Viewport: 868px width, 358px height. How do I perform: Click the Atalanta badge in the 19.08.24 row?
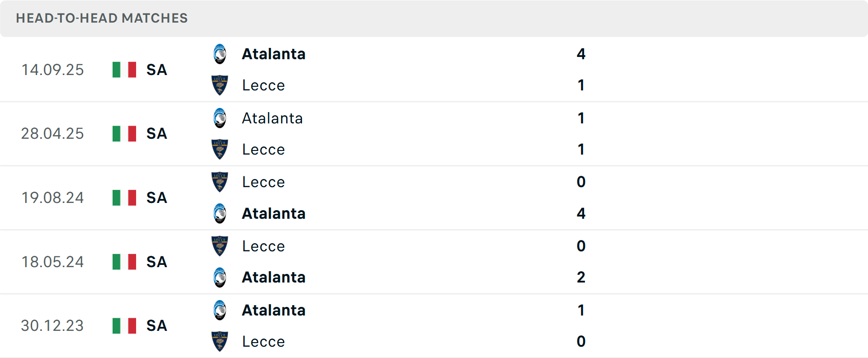click(x=220, y=213)
